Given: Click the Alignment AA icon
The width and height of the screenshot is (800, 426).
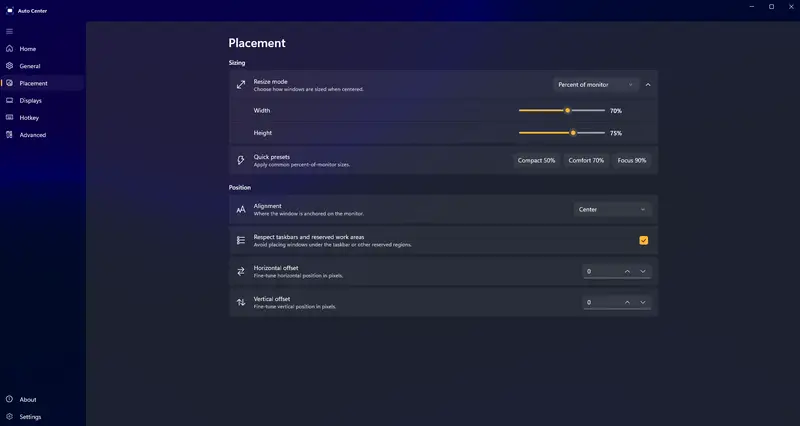Looking at the screenshot, I should (x=241, y=210).
